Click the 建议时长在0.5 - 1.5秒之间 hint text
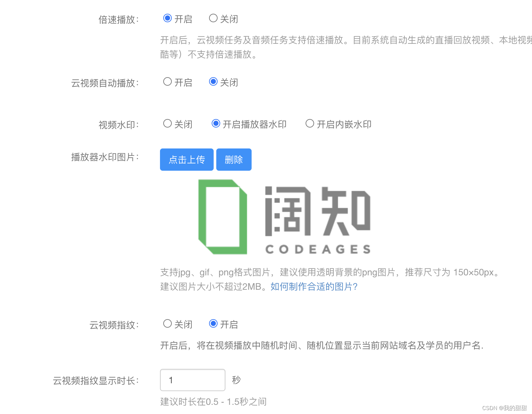The image size is (532, 414). pos(213,402)
